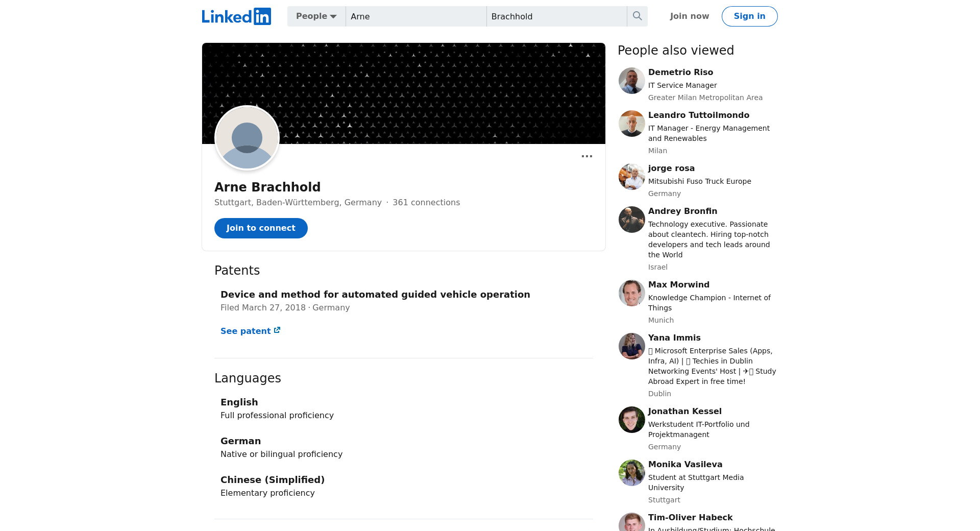Open Andrey Bronfin's profile photo
The width and height of the screenshot is (980, 531).
click(631, 220)
